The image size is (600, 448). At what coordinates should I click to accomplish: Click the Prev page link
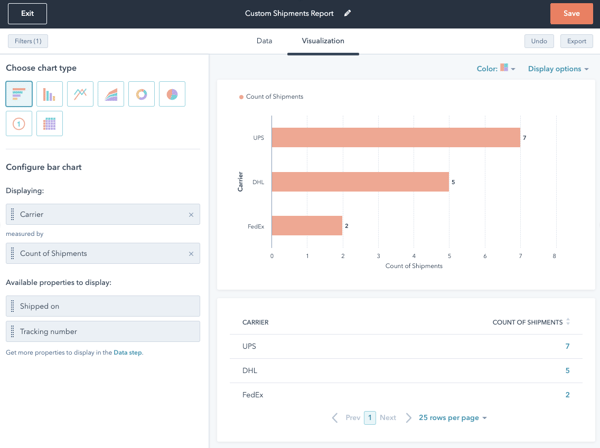pyautogui.click(x=353, y=418)
